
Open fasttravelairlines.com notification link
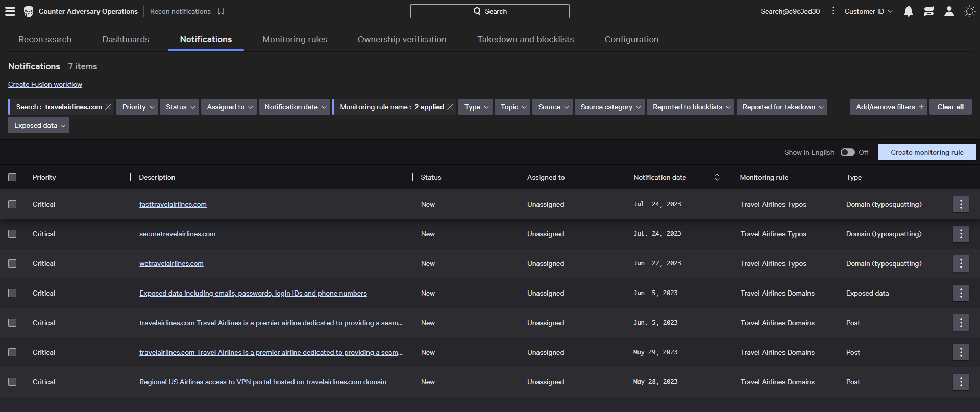(173, 204)
